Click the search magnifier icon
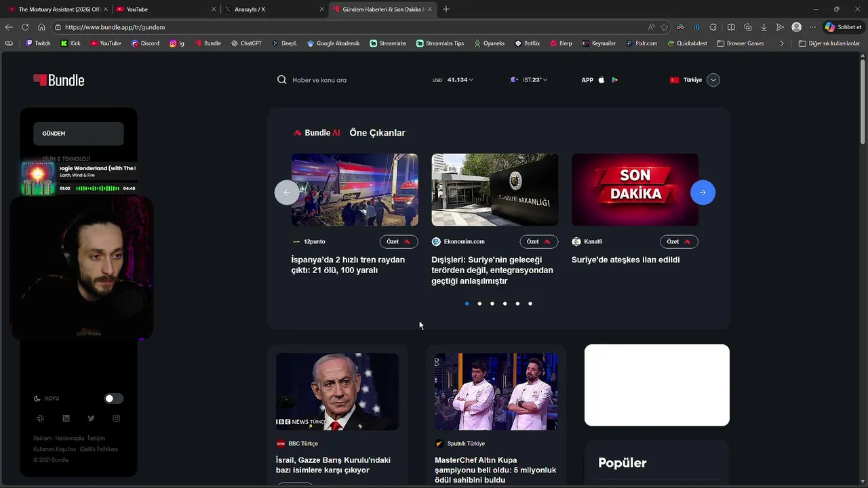Image resolution: width=868 pixels, height=488 pixels. [282, 80]
